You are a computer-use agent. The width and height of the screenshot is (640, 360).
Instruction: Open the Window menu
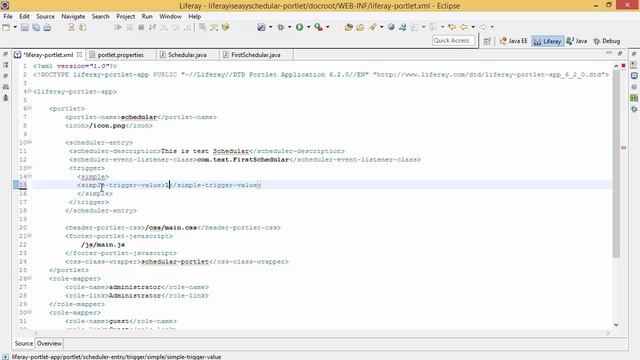(170, 16)
